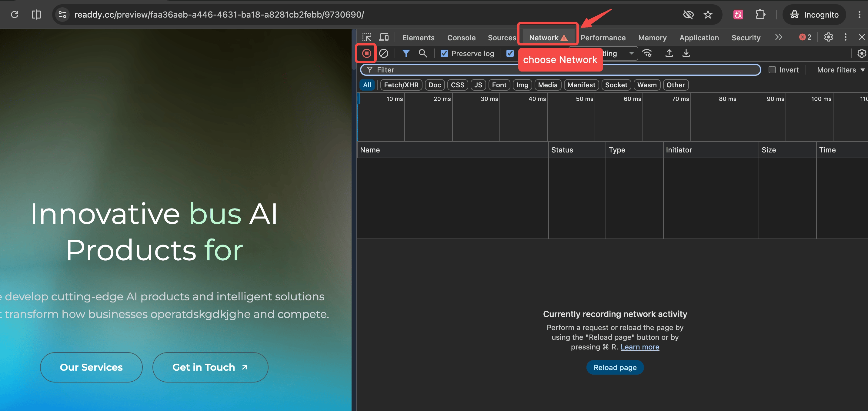Image resolution: width=868 pixels, height=411 pixels.
Task: Sort by the Status column header
Action: pos(577,150)
